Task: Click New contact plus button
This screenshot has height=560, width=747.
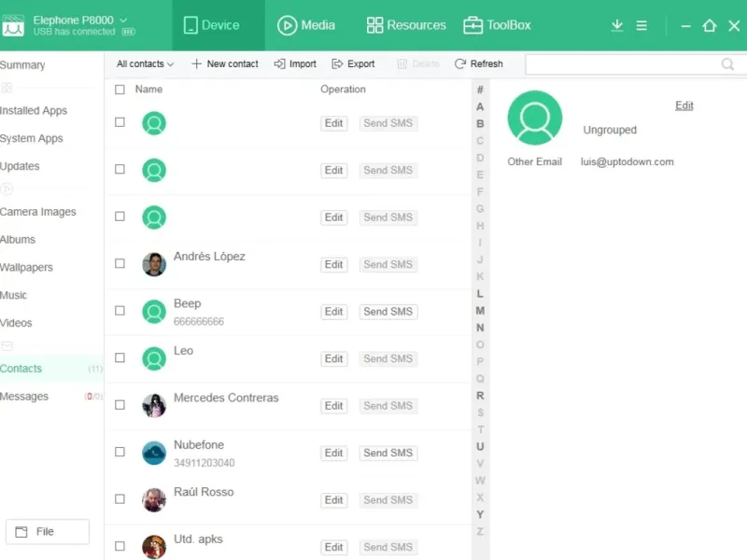Action: pos(224,63)
